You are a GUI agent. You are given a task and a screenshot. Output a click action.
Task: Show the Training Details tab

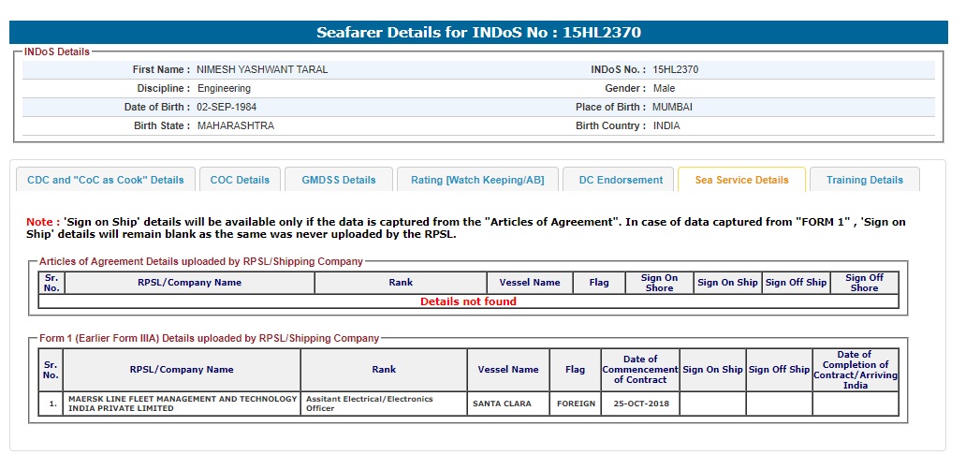point(864,180)
